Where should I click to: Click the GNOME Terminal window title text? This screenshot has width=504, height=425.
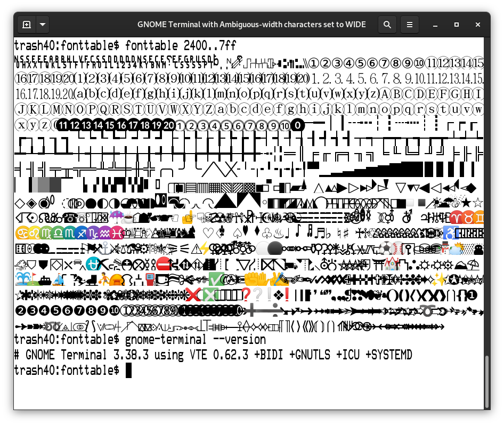251,24
